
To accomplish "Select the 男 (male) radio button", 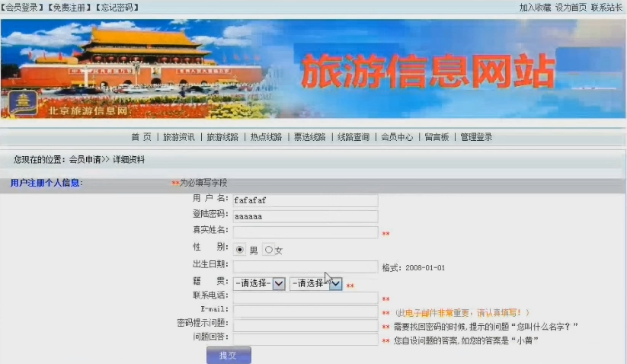I will coord(241,250).
